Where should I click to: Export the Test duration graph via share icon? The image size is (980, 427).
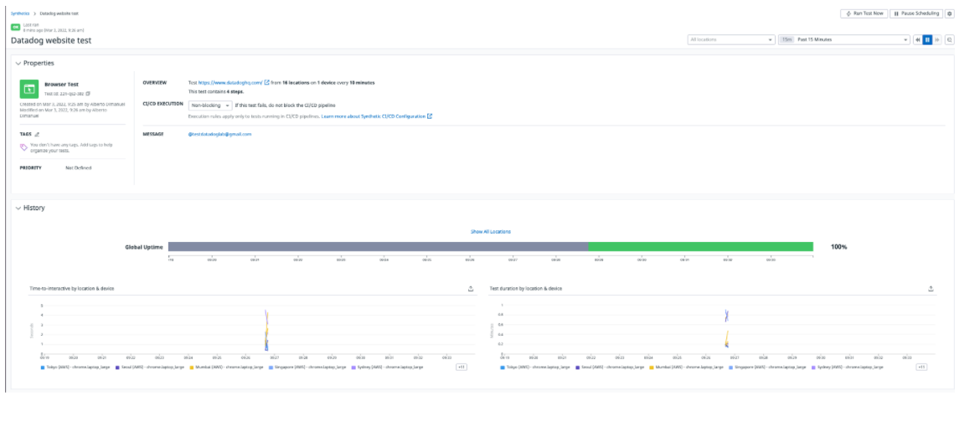[x=931, y=289]
